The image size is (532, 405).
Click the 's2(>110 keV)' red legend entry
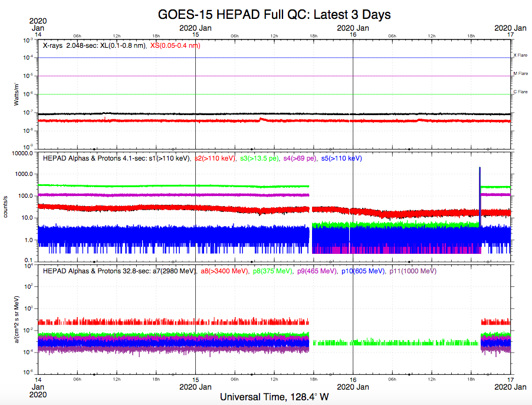pos(215,158)
